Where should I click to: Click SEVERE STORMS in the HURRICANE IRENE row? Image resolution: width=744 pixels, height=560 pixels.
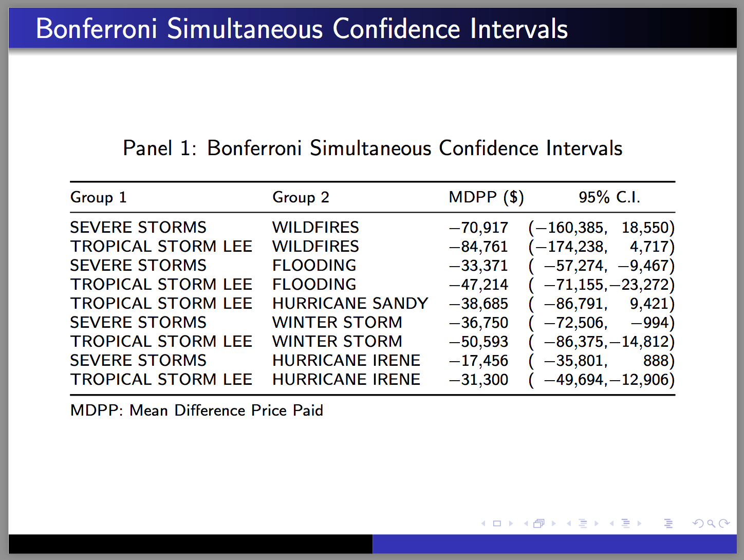coord(138,360)
